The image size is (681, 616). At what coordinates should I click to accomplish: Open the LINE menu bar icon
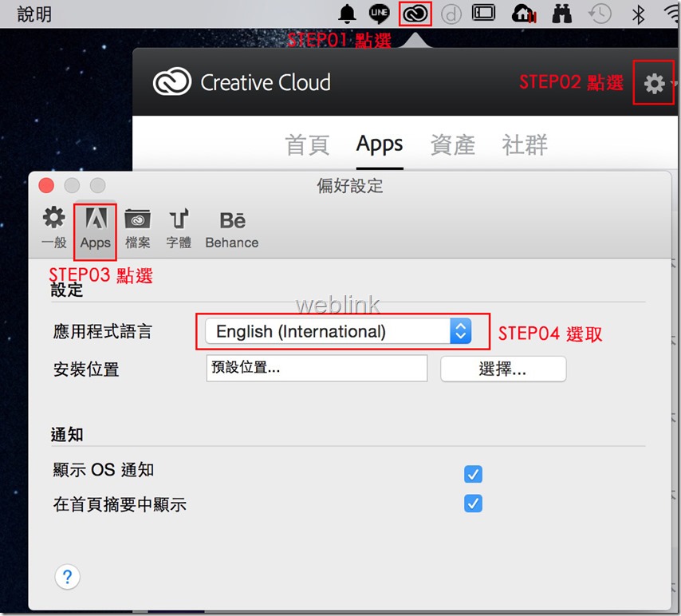point(379,14)
